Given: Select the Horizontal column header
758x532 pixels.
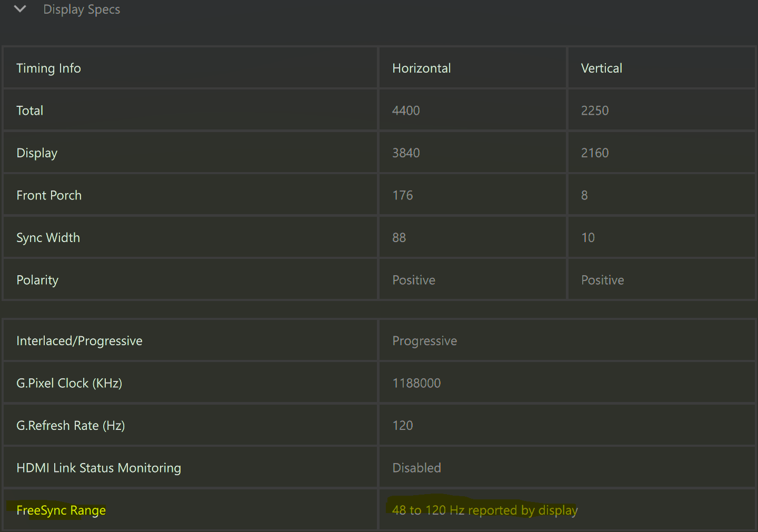Looking at the screenshot, I should (x=421, y=68).
